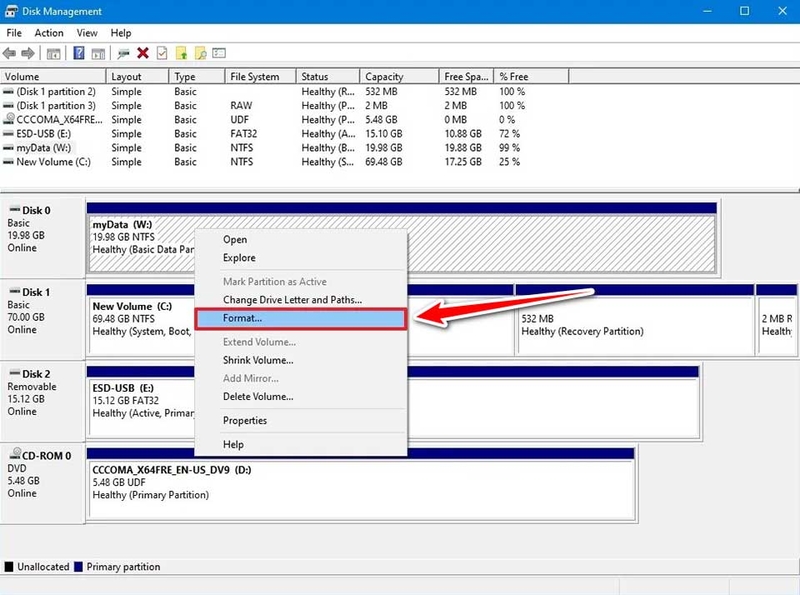Image resolution: width=800 pixels, height=595 pixels.
Task: Click the black Unallocated legend swatch
Action: coord(9,566)
